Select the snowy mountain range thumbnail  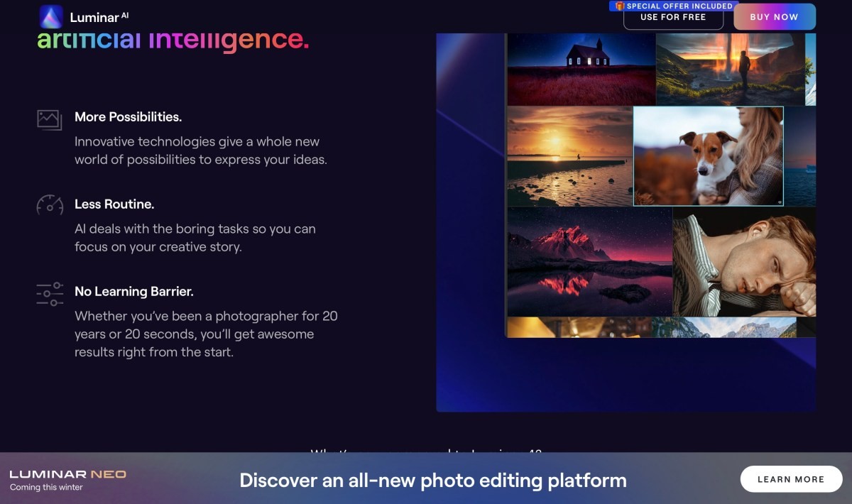(724, 327)
